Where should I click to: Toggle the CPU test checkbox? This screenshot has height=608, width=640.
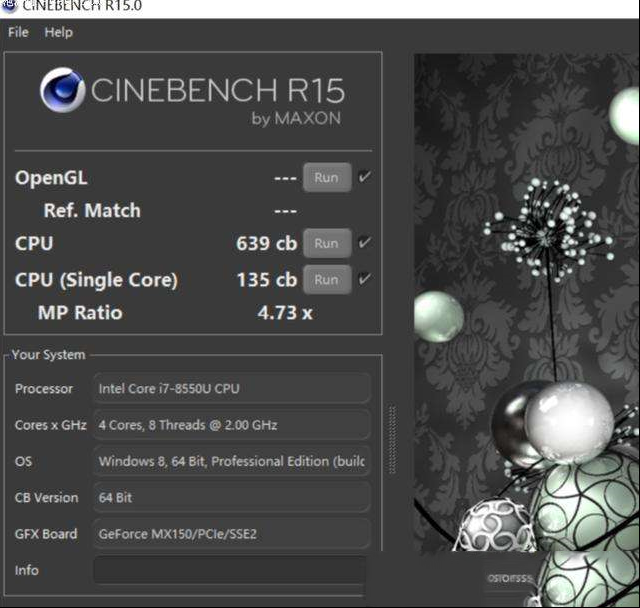click(x=364, y=242)
